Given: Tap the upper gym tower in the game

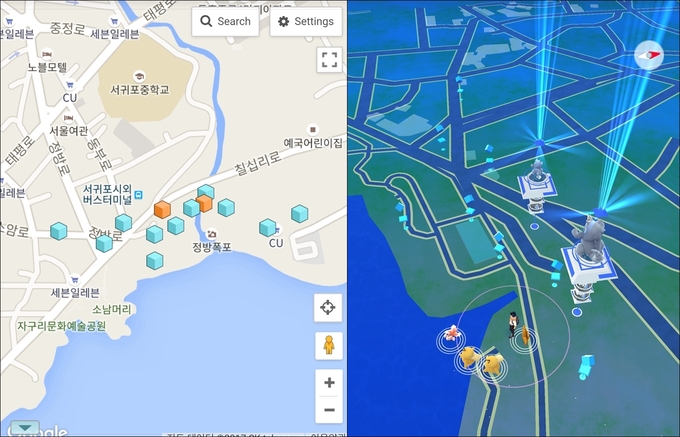Looking at the screenshot, I should 537,186.
